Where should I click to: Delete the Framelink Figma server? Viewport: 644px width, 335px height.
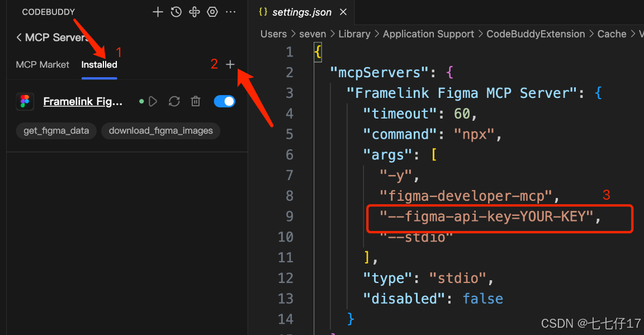click(x=196, y=101)
